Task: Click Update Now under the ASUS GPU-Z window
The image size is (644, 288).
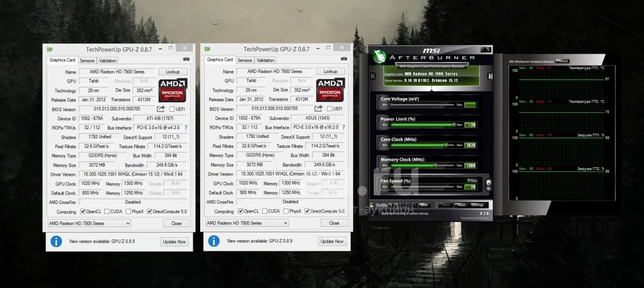Action: (333, 241)
